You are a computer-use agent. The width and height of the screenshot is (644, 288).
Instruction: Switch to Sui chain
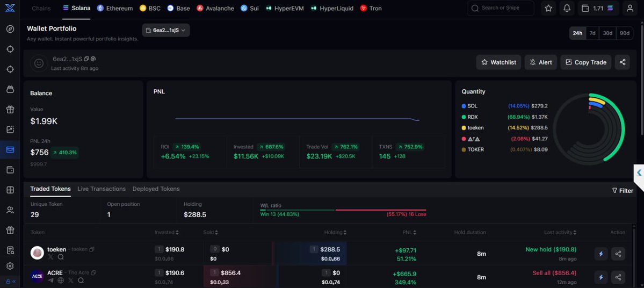(x=250, y=8)
